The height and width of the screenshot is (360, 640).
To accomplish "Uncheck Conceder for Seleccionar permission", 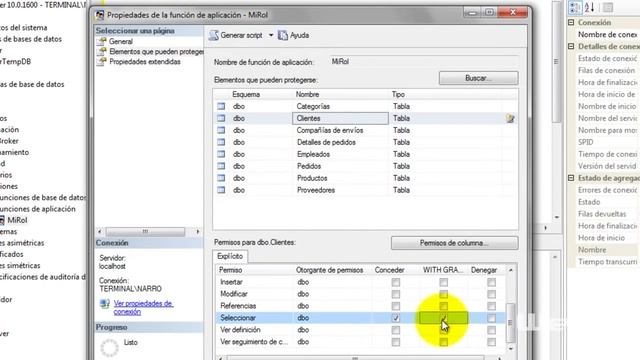I will pyautogui.click(x=396, y=318).
